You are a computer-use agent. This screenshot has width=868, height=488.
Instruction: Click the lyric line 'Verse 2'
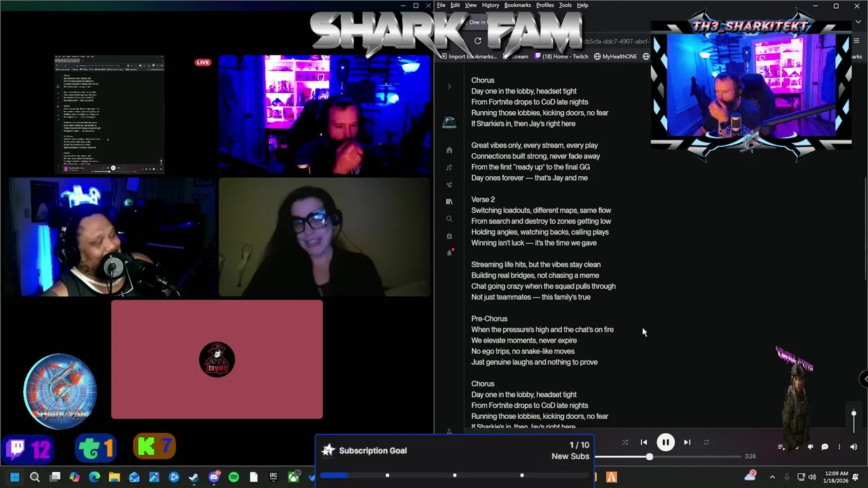(483, 200)
